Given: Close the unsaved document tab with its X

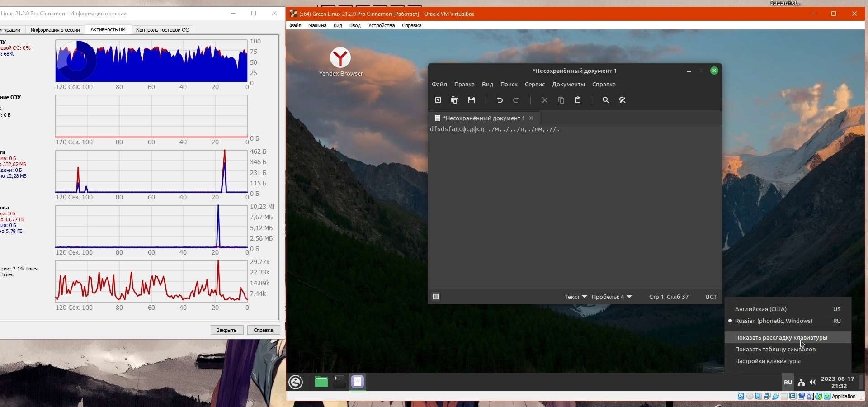Looking at the screenshot, I should pos(532,118).
